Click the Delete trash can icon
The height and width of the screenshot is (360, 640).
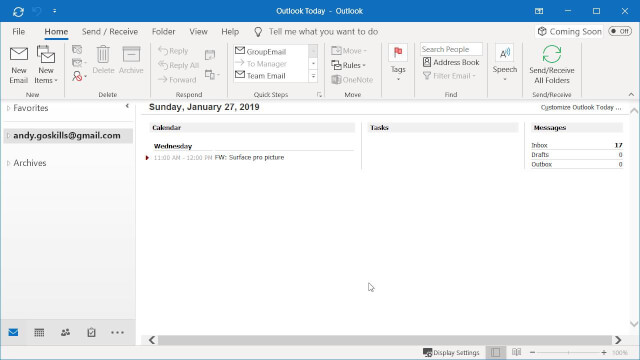pos(103,60)
